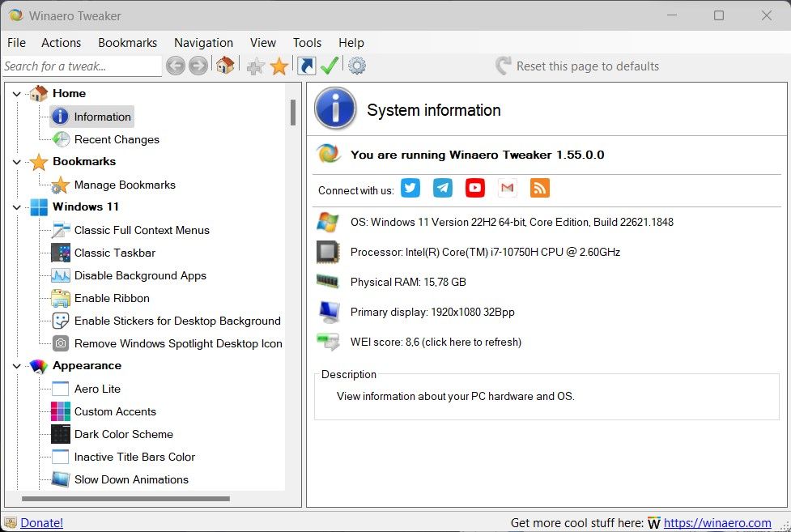Open the Twitter link icon
This screenshot has height=532, width=791.
point(410,188)
